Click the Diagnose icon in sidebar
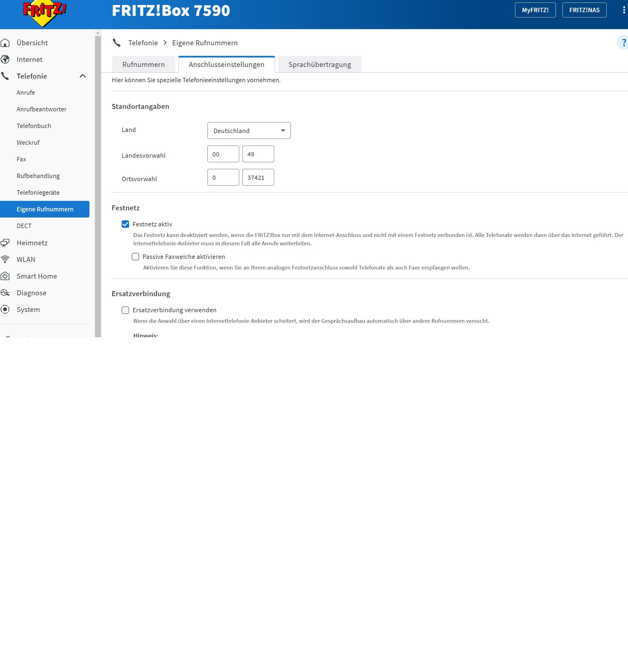628x672 pixels. pyautogui.click(x=5, y=293)
